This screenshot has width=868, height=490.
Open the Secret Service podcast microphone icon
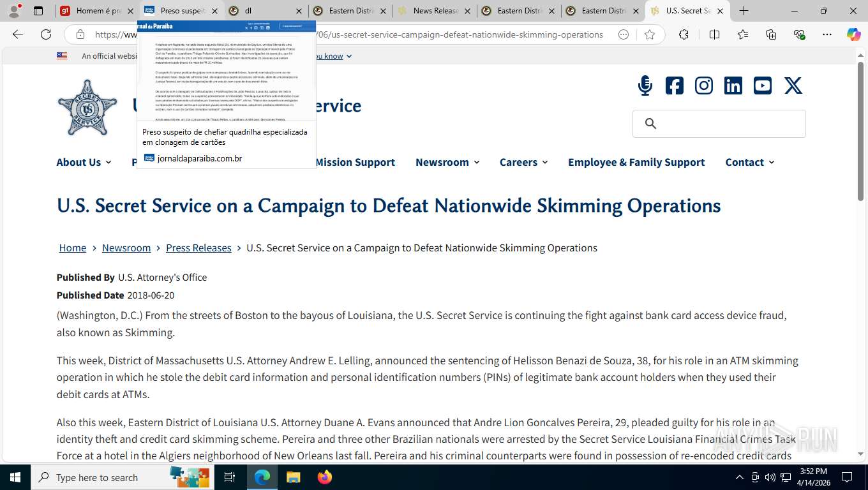(x=645, y=85)
